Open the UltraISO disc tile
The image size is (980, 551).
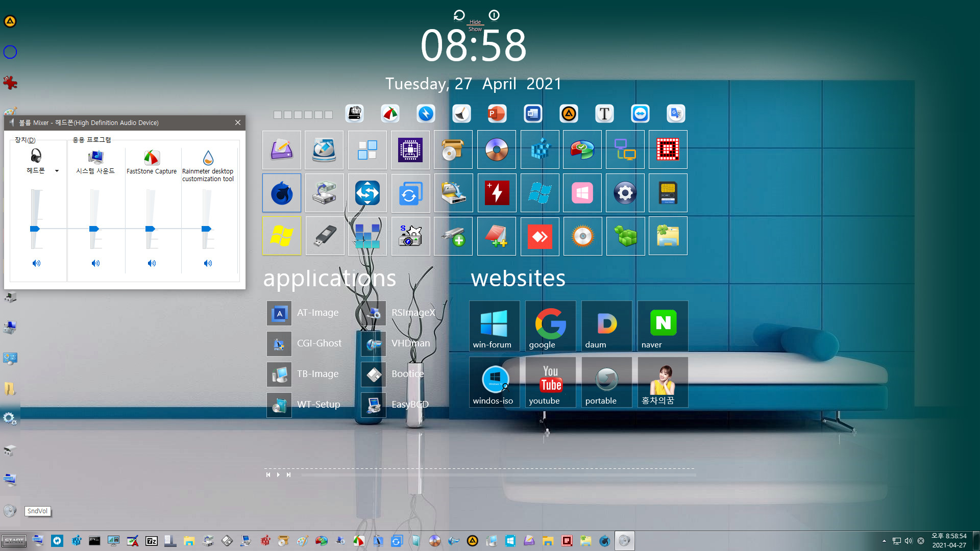tap(497, 149)
